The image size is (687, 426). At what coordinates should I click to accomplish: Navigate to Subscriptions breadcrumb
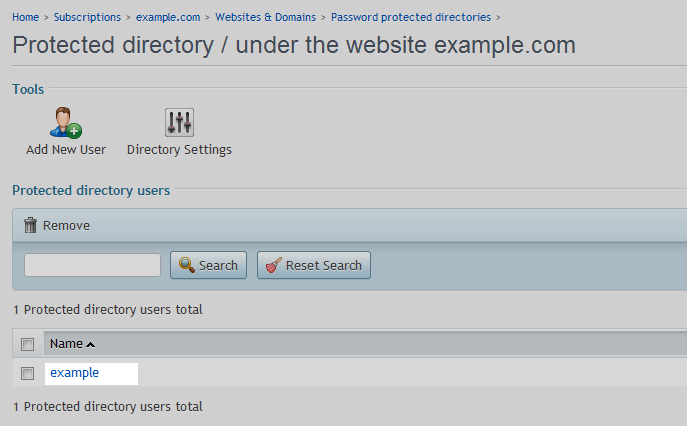(x=87, y=17)
